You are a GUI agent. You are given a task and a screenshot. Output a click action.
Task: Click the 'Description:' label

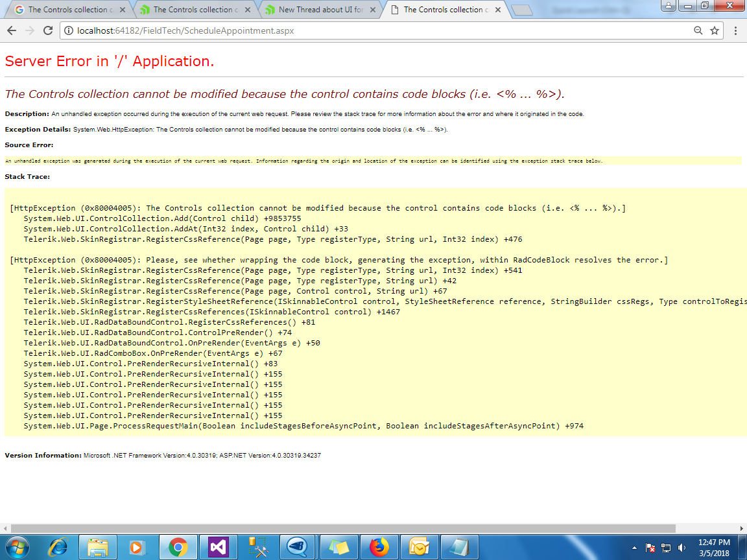point(27,114)
